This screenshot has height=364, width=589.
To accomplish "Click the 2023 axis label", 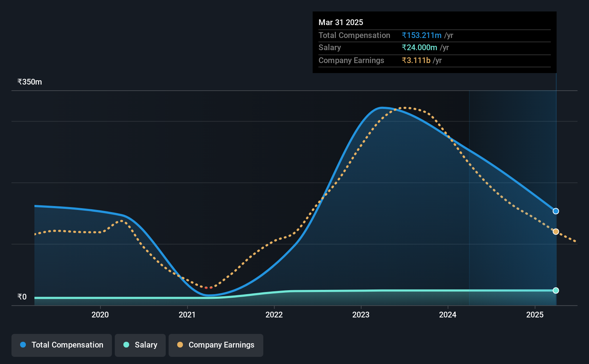I will coord(361,315).
